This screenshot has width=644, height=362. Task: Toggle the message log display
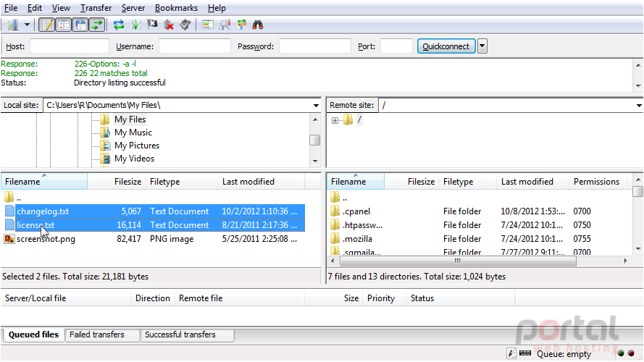pos(47,25)
